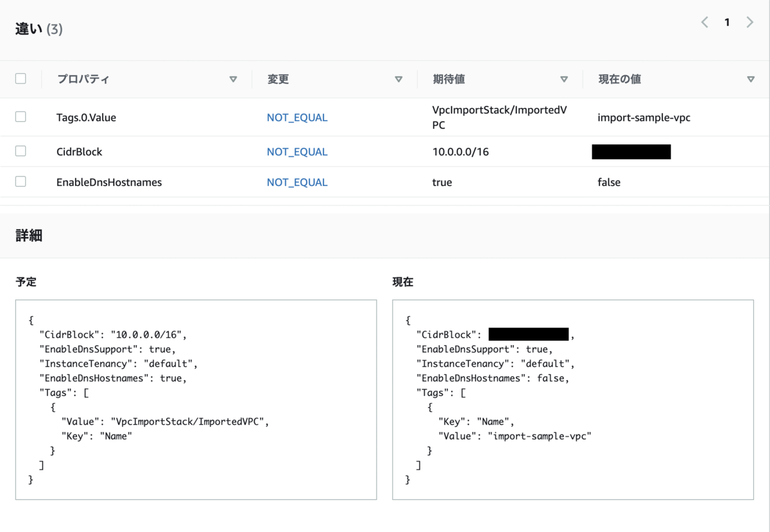770x532 pixels.
Task: Tick the select-all checkbox in table header
Action: (x=21, y=79)
